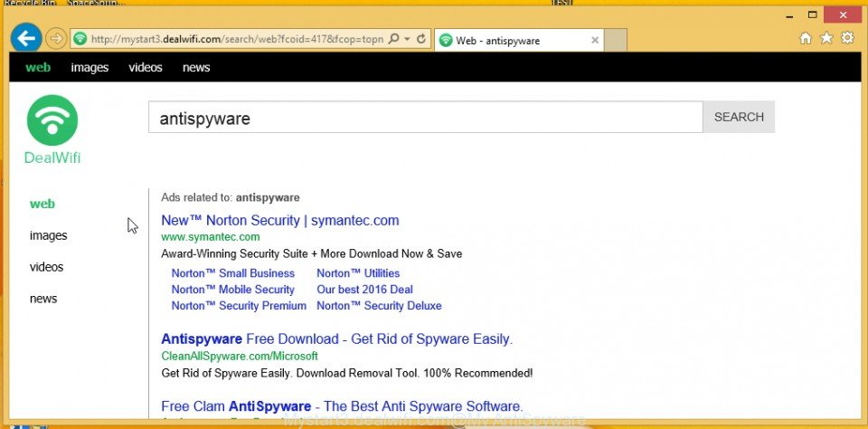The image size is (868, 429).
Task: Open the address bar autocomplete dropdown arrow
Action: 408,39
